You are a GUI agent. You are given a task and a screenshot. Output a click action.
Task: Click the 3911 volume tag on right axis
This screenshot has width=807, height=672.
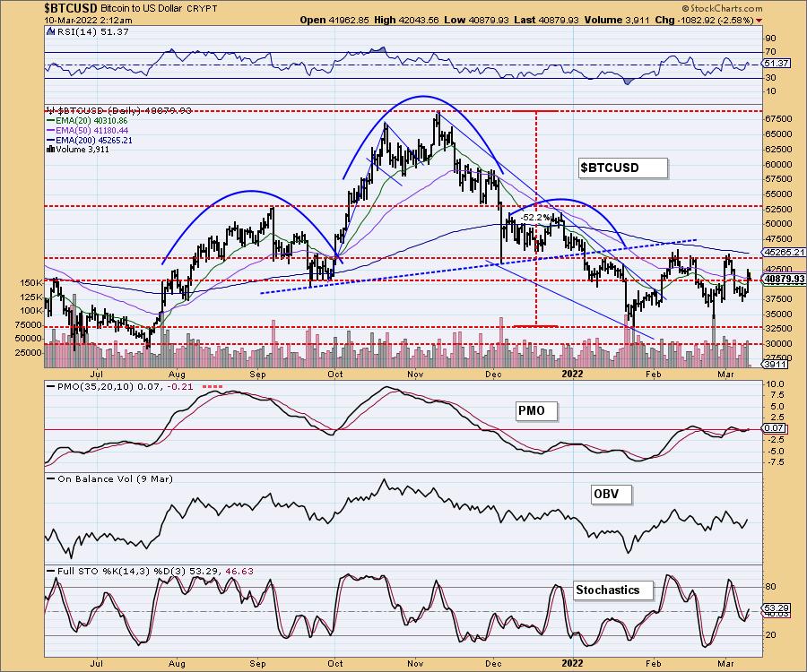775,365
